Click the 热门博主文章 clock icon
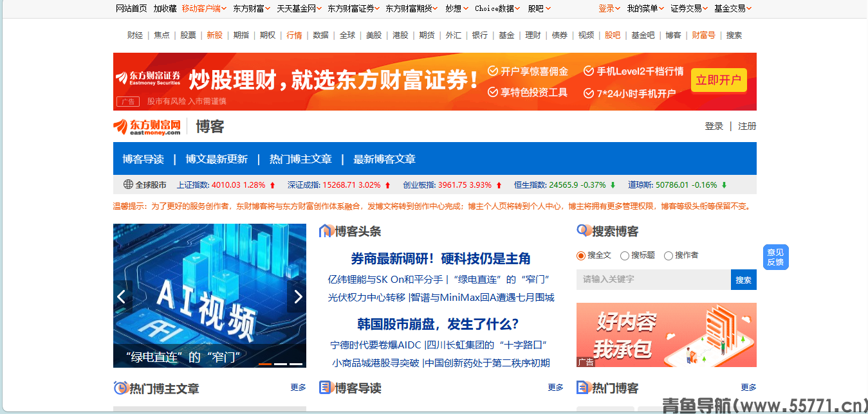868x414 pixels. (120, 388)
